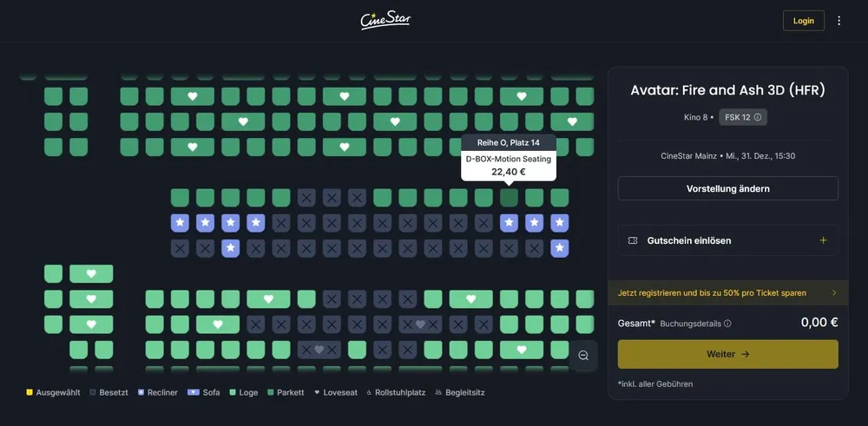Image resolution: width=868 pixels, height=426 pixels.
Task: Open the three-dot more options menu
Action: point(838,21)
